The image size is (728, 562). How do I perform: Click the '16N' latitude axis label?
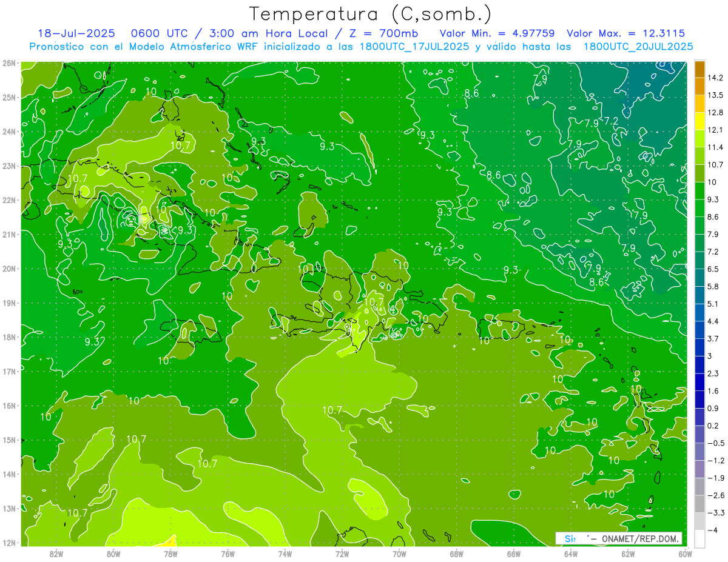pos(8,406)
